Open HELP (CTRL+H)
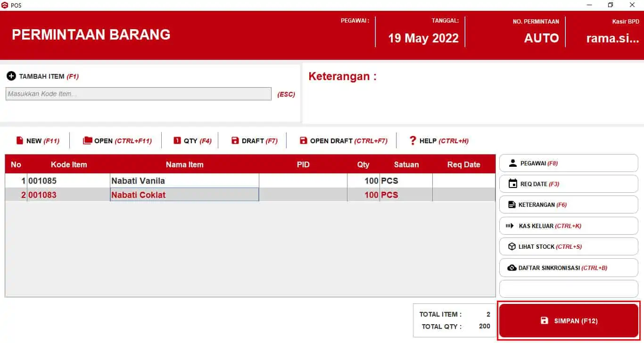644x343 pixels. coord(439,140)
